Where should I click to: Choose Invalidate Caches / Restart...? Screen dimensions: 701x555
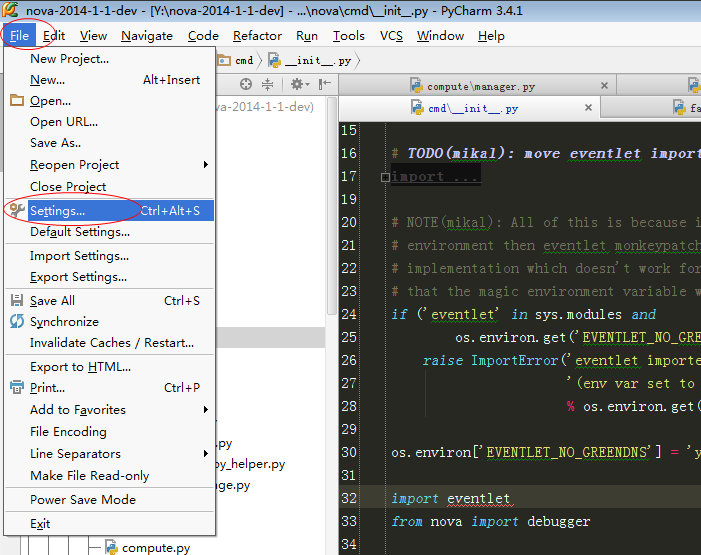110,343
